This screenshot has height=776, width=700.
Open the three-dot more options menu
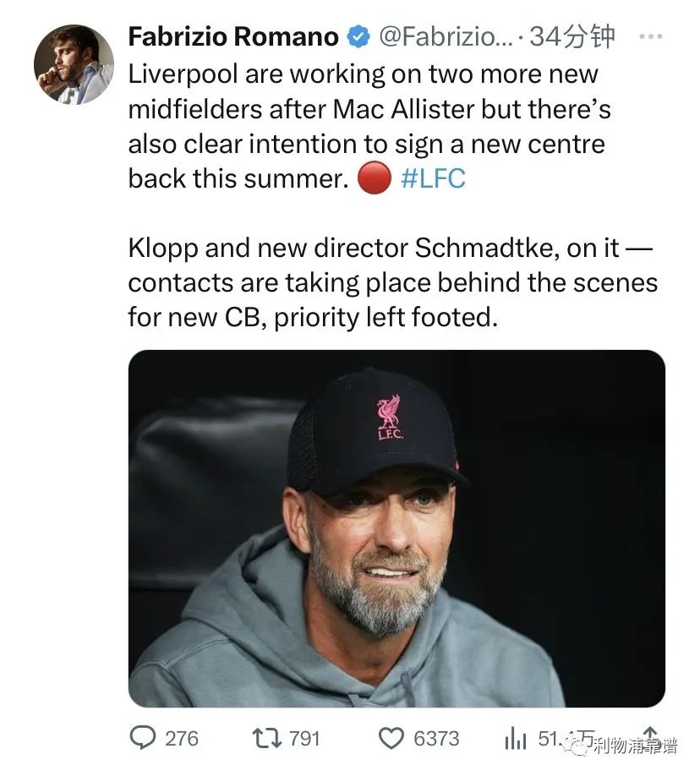tap(650, 36)
